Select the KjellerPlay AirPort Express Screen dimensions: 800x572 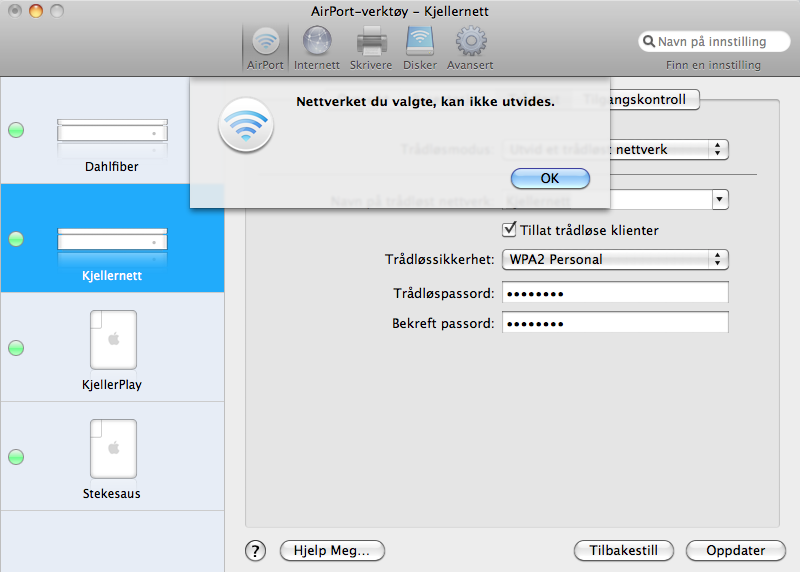pos(112,347)
